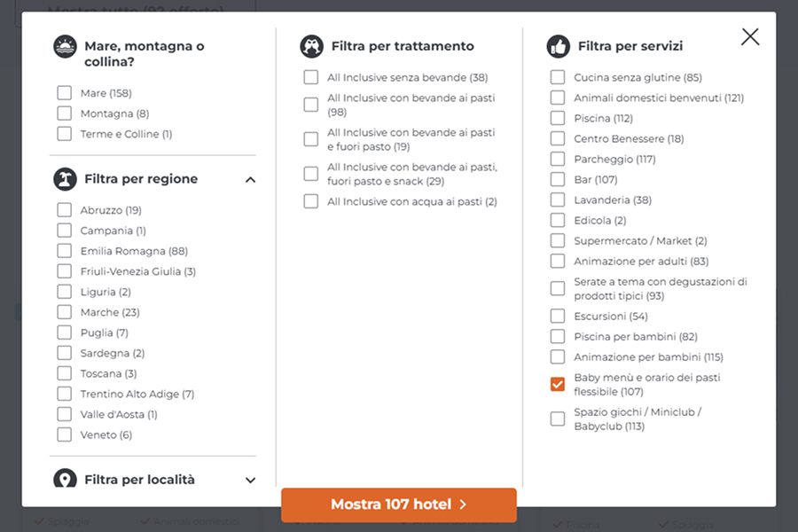This screenshot has height=532, width=798.
Task: Click the map pin icon for Filtra per località
Action: 65,479
